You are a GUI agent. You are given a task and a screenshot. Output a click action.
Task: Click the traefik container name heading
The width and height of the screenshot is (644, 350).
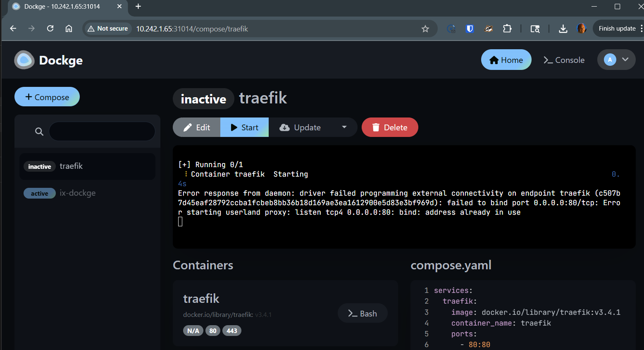pyautogui.click(x=201, y=298)
